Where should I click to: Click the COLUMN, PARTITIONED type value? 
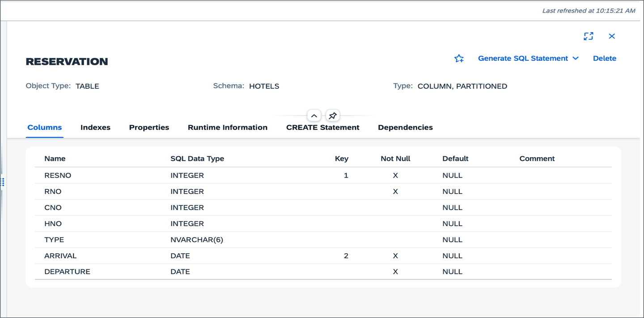coord(462,86)
